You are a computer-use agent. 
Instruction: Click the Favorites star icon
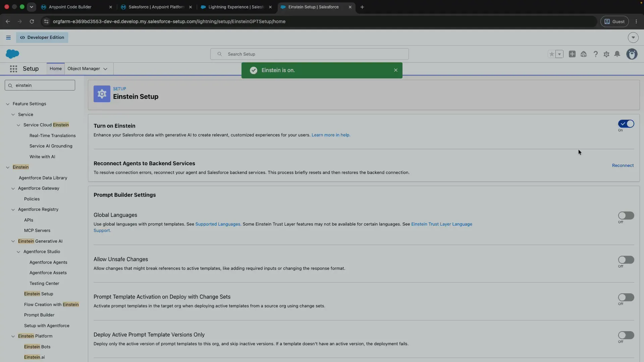[551, 54]
